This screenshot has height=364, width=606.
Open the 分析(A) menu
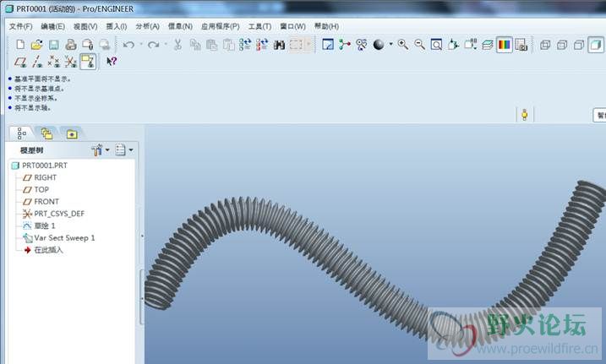click(148, 26)
